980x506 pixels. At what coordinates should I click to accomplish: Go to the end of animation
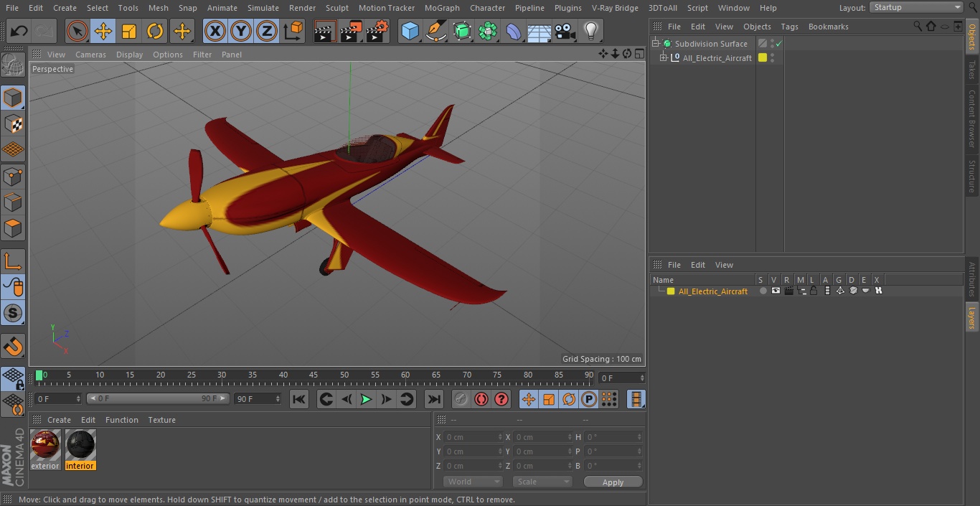(x=433, y=399)
